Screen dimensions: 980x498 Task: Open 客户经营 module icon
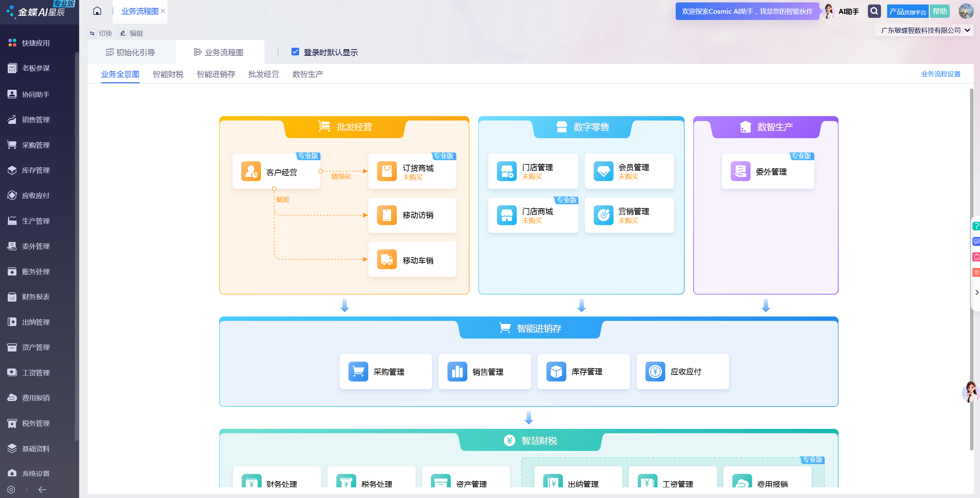[x=251, y=171]
